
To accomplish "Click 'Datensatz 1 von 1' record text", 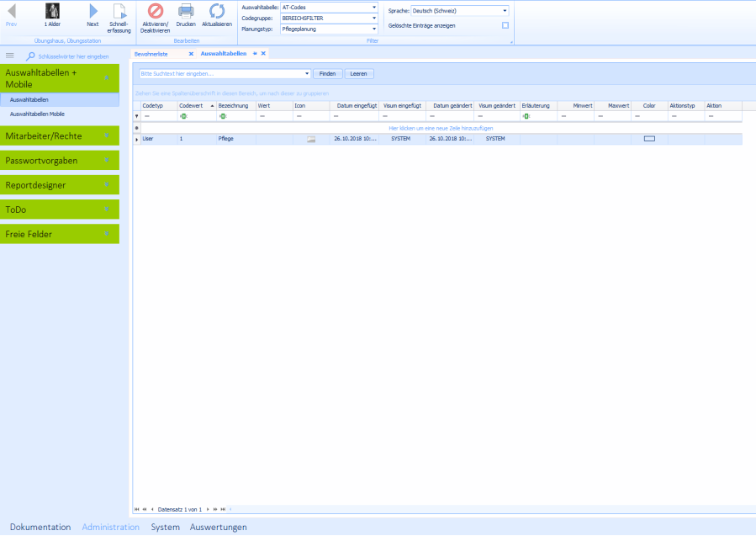I will coord(180,509).
